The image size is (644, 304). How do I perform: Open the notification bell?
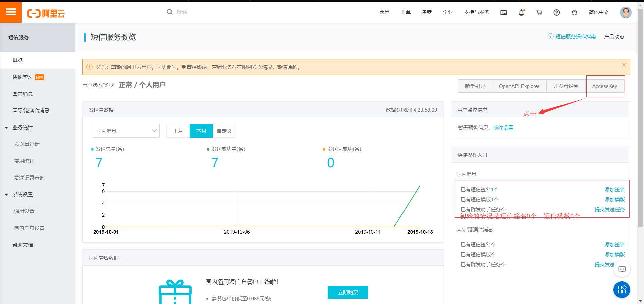(x=521, y=12)
